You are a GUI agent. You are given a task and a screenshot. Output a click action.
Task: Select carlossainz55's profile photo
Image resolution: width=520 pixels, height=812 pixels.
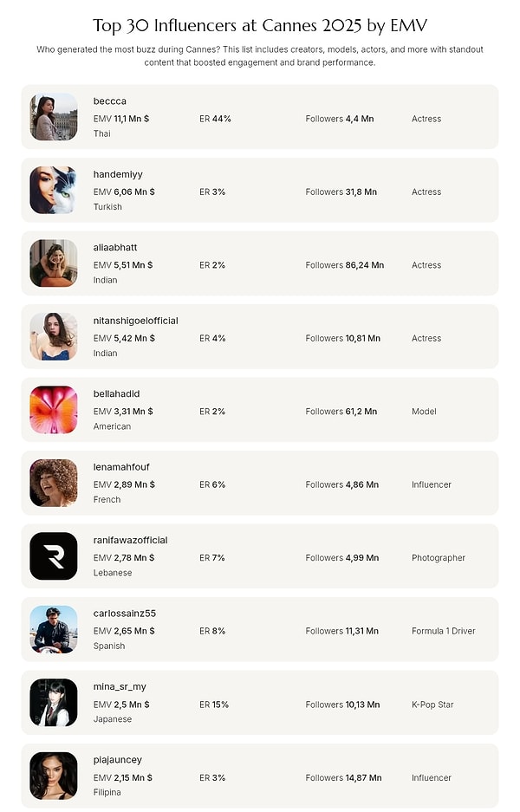(53, 629)
